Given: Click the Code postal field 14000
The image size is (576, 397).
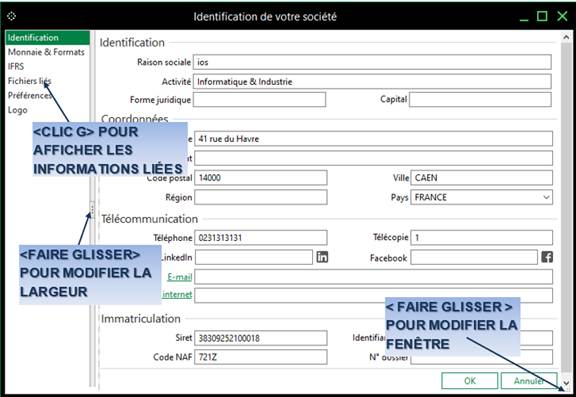Looking at the screenshot, I should [x=260, y=178].
